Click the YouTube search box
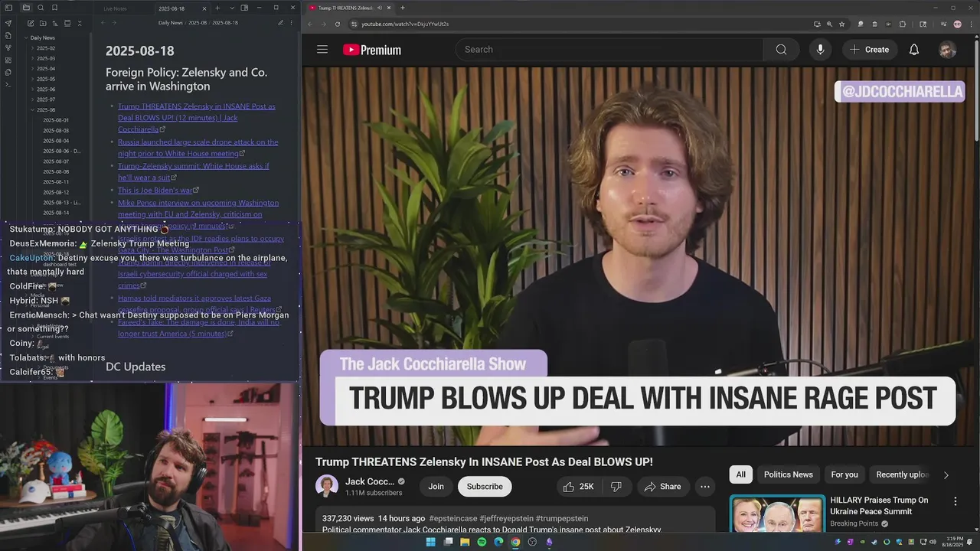980x551 pixels. (x=609, y=50)
